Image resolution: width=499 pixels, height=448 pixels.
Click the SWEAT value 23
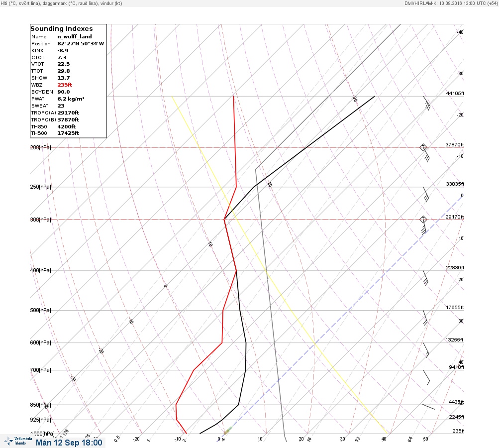click(x=61, y=106)
